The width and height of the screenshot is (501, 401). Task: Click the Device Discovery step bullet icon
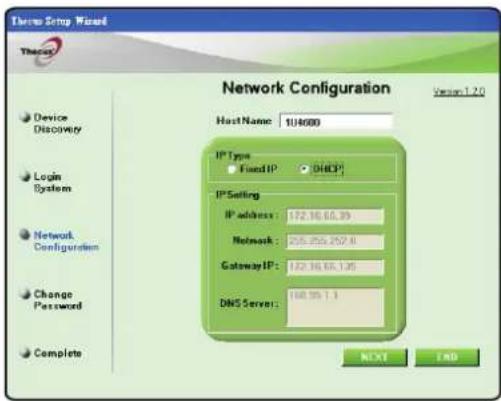click(25, 117)
